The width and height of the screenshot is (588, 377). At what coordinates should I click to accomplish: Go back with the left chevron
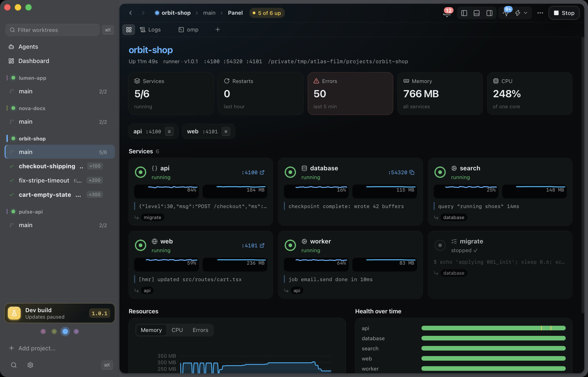tap(131, 13)
